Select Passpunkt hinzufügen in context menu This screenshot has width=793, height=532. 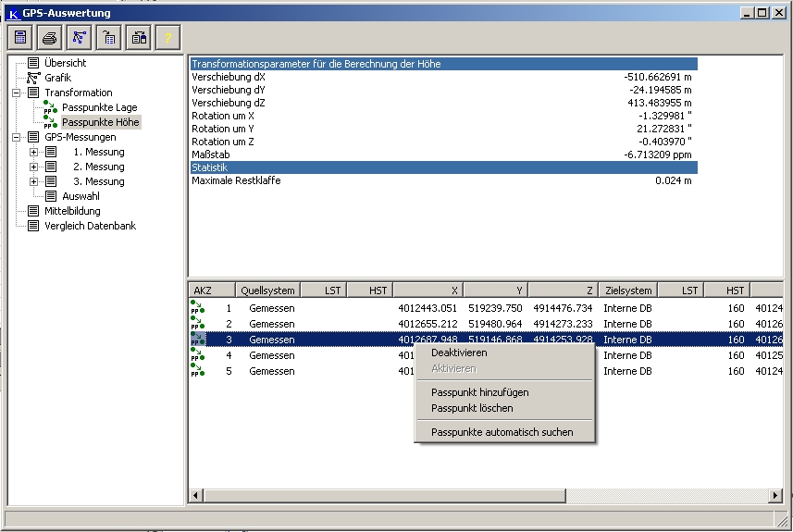coord(479,392)
